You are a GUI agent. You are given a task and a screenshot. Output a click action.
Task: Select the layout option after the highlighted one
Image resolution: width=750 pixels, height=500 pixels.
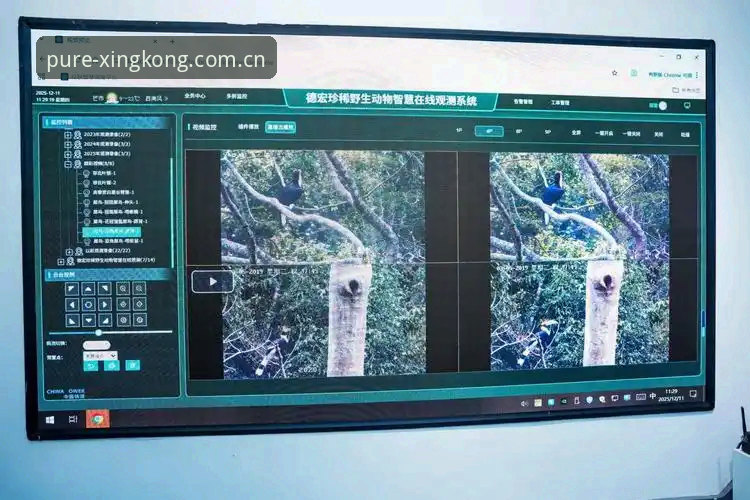pos(519,132)
